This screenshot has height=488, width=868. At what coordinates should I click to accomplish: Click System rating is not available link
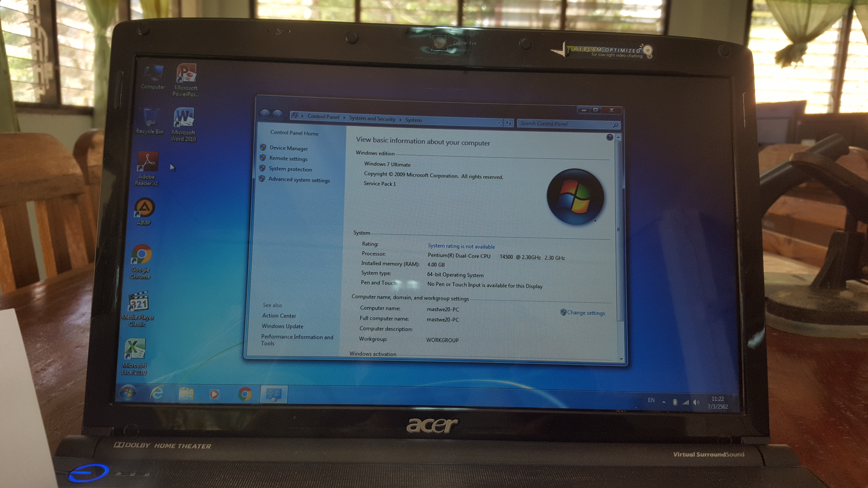click(x=461, y=246)
